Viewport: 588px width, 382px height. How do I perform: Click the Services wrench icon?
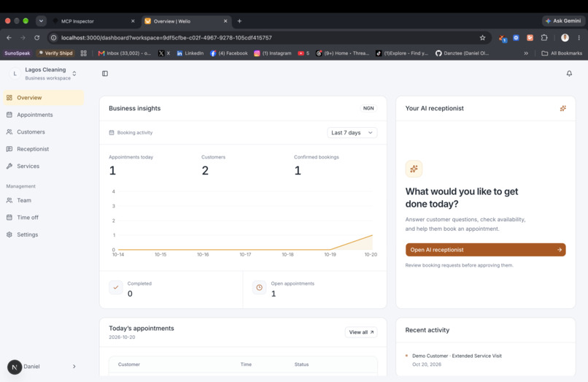[9, 166]
